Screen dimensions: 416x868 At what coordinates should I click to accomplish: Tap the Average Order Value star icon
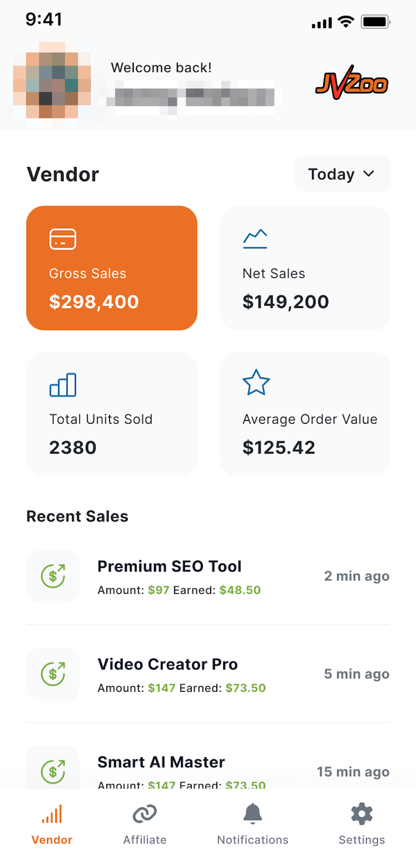(256, 382)
